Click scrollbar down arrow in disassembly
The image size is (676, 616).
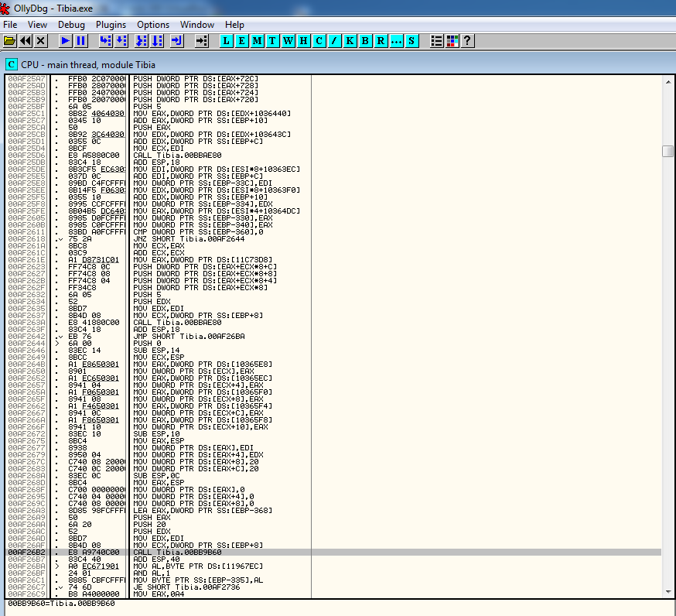pos(667,591)
